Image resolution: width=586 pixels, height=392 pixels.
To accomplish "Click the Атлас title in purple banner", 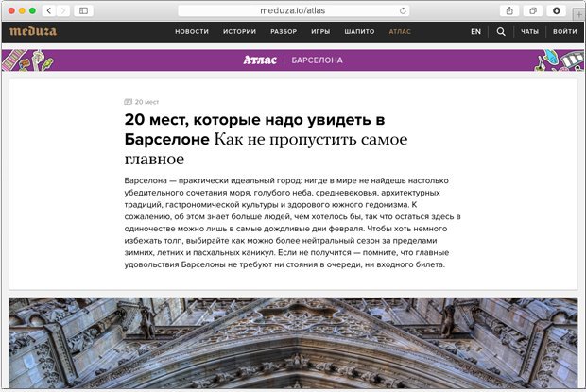I will coord(260,60).
